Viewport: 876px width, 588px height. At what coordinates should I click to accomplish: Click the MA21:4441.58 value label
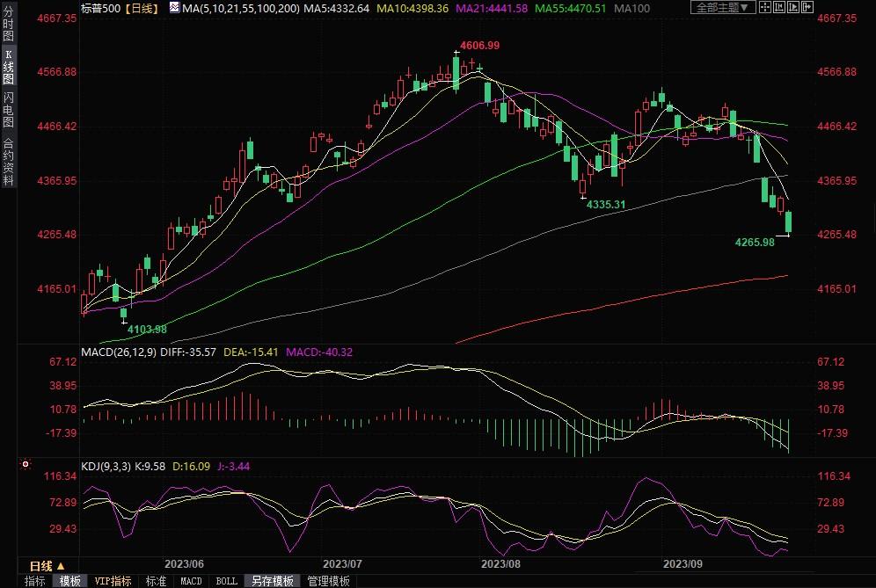coord(492,9)
